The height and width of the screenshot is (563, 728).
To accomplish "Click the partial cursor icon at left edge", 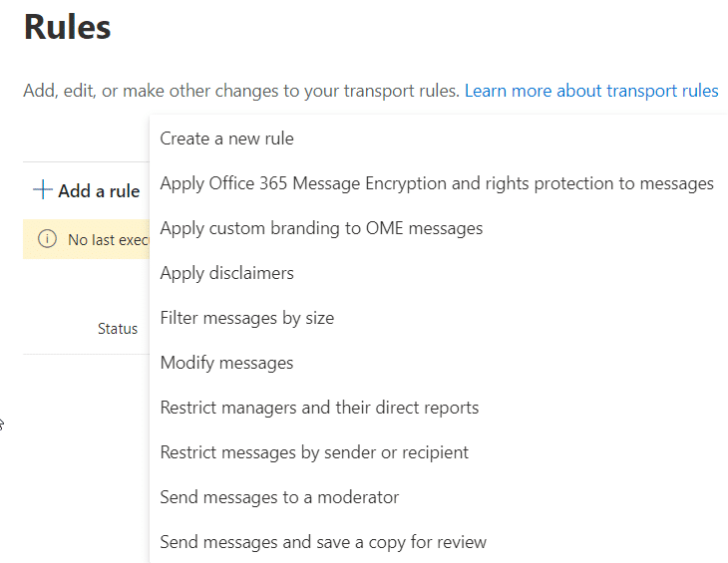I will tap(2, 423).
